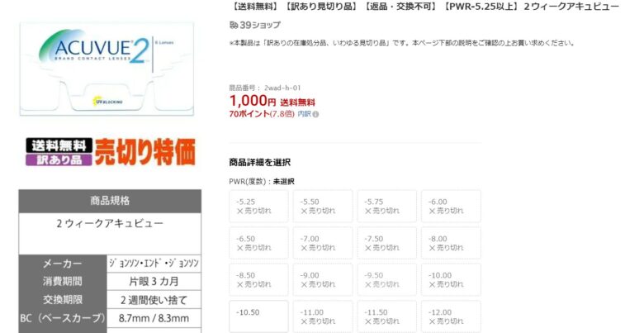This screenshot has height=333, width=644.
Task: Pick the -7.50 PWR tile
Action: [x=386, y=242]
